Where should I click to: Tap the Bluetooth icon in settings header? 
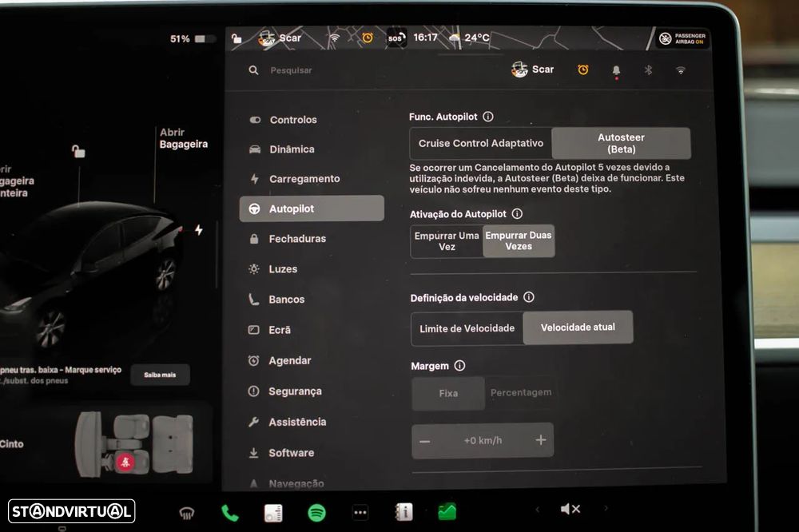648,69
